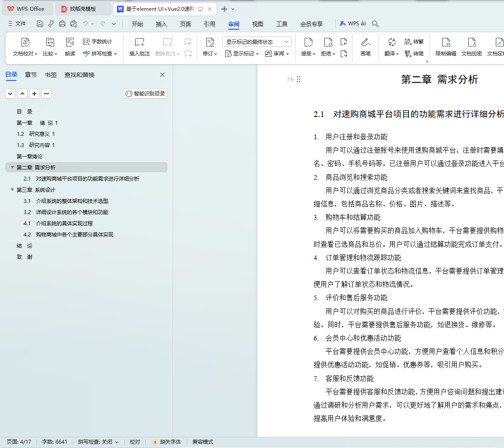Click 缺失字体 warning in status bar
Image resolution: width=504 pixels, height=448 pixels.
(x=167, y=442)
